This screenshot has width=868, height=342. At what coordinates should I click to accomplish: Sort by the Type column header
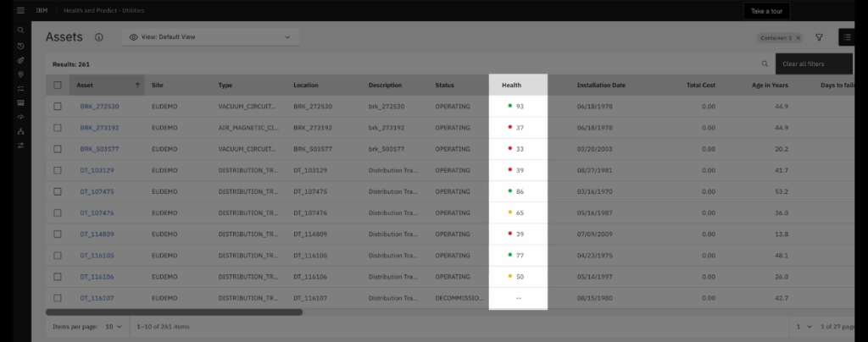(225, 85)
